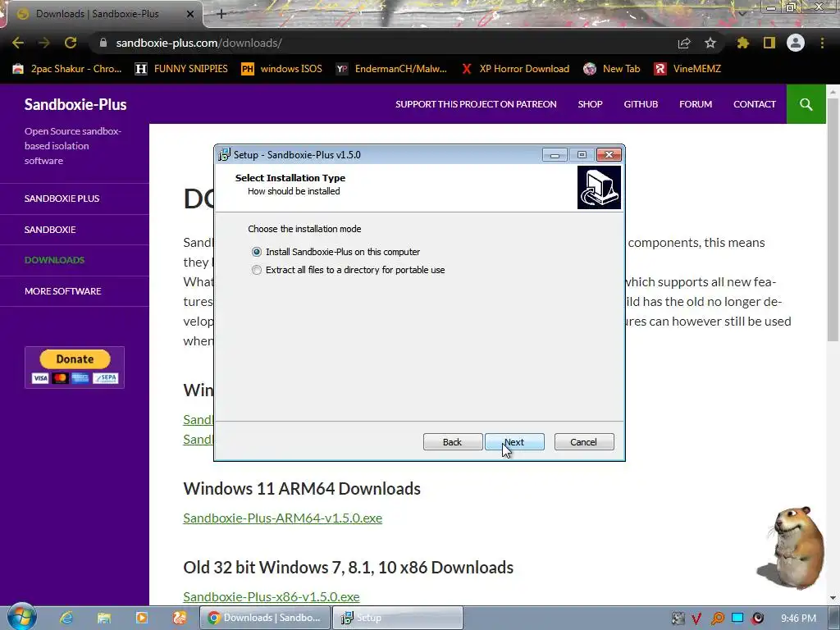Click SANDBOXIE PLUS in sidebar menu
The height and width of the screenshot is (630, 840).
(62, 199)
